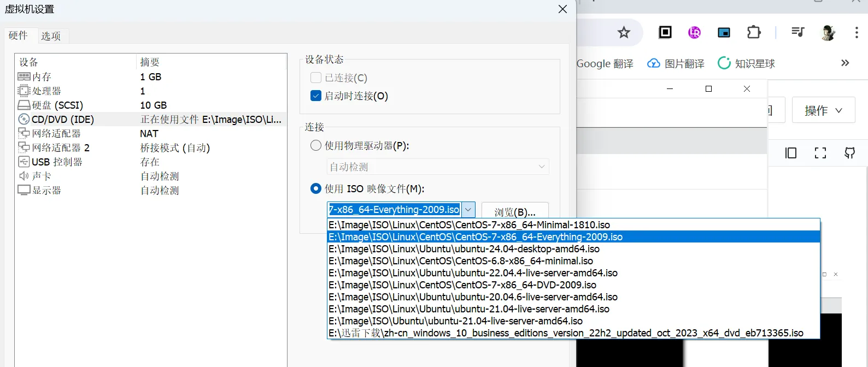Image resolution: width=868 pixels, height=367 pixels.
Task: Select the use ISO image file option
Action: pyautogui.click(x=316, y=188)
